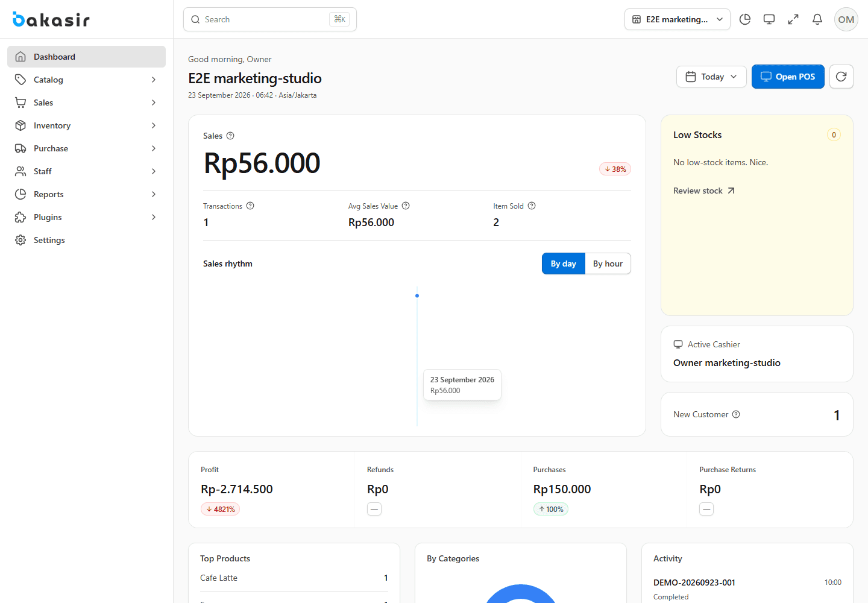The image size is (868, 603).
Task: Click the Sales help question mark icon
Action: coord(230,136)
